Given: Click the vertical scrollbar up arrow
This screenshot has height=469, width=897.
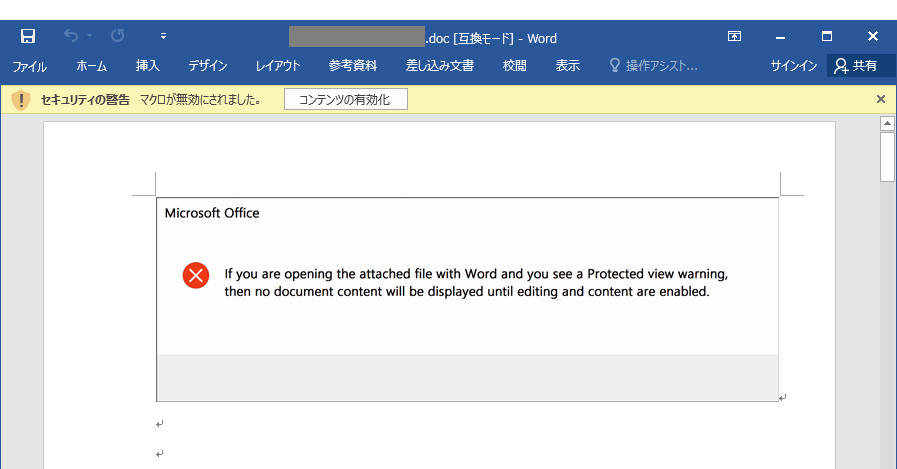Looking at the screenshot, I should pos(887,123).
